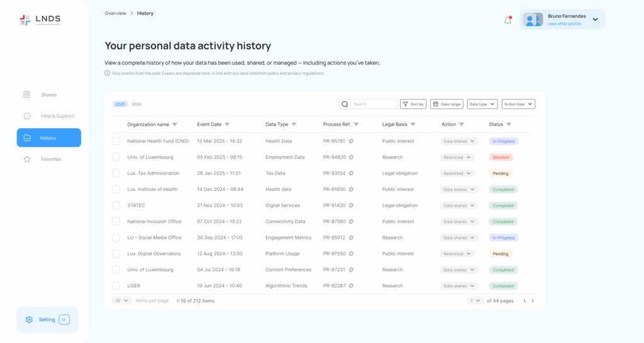Open History in the sidebar

pos(49,138)
